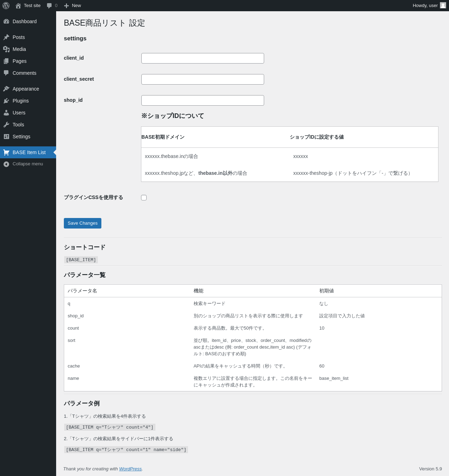Click the Settings sliders icon
This screenshot has width=449, height=476.
(x=6, y=137)
